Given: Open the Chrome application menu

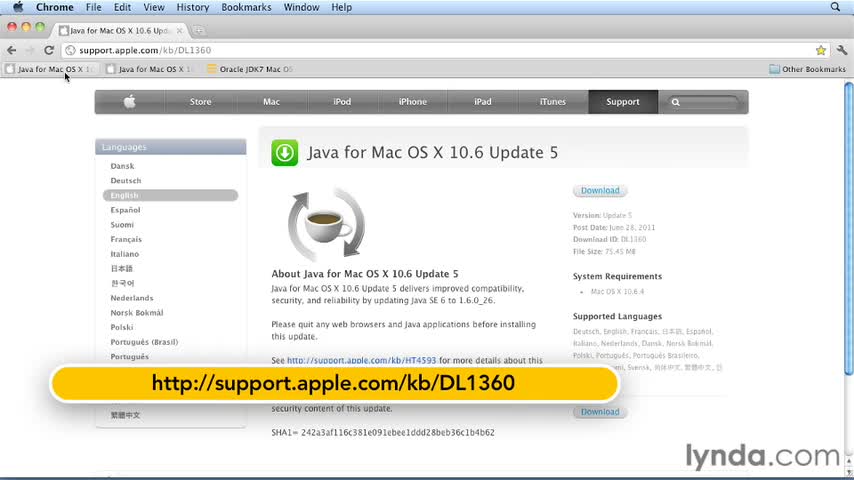Looking at the screenshot, I should 54,7.
